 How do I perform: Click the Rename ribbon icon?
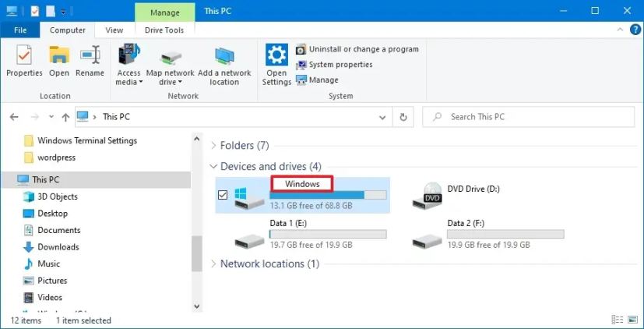click(90, 61)
